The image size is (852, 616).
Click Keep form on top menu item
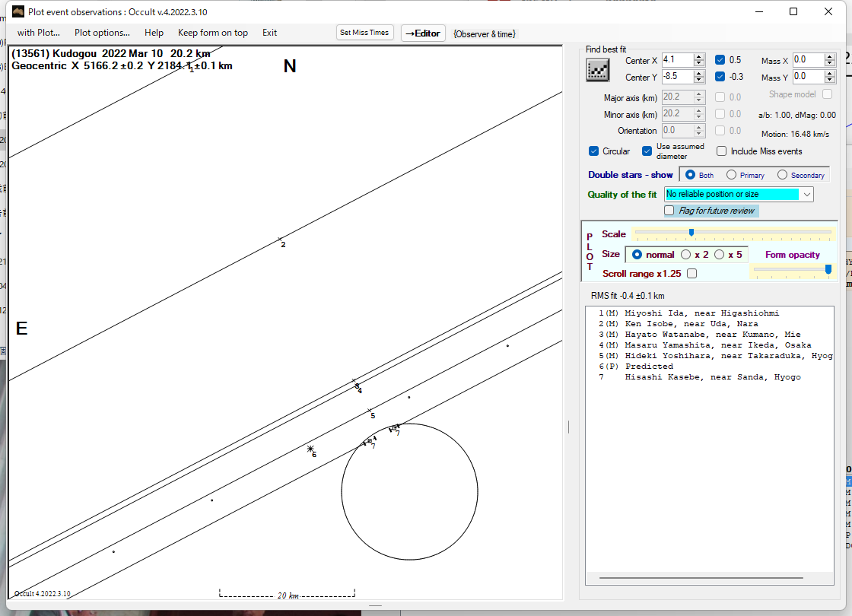click(x=212, y=33)
